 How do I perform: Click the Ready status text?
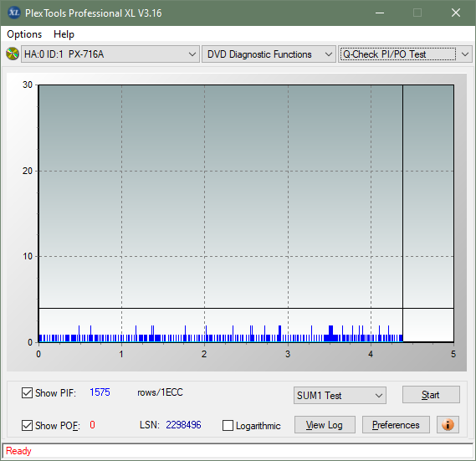[18, 451]
